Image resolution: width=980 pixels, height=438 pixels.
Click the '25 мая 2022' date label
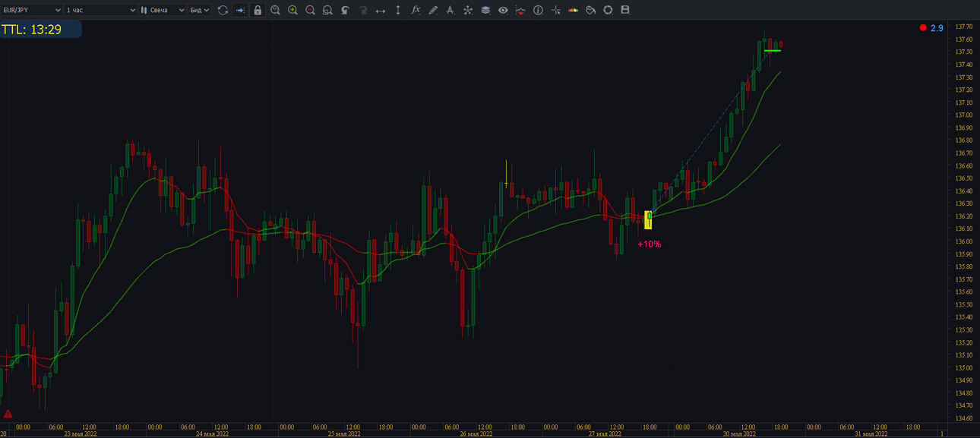[x=343, y=434]
